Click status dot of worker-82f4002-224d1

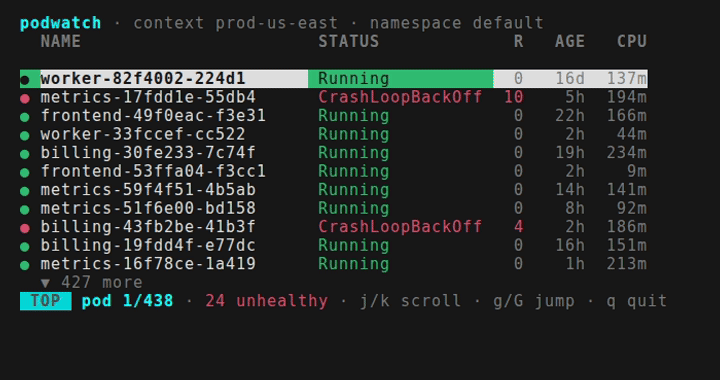pyautogui.click(x=25, y=80)
